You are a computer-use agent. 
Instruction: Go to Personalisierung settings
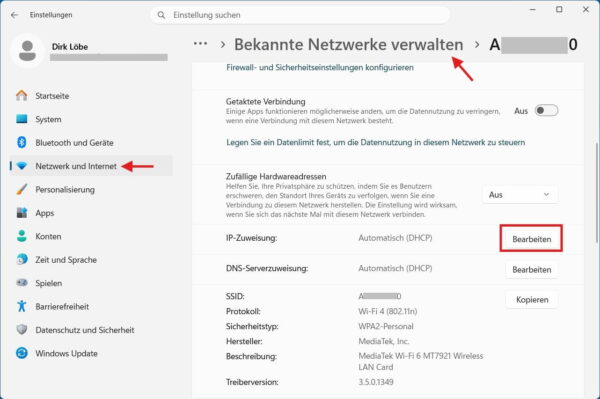(x=91, y=189)
